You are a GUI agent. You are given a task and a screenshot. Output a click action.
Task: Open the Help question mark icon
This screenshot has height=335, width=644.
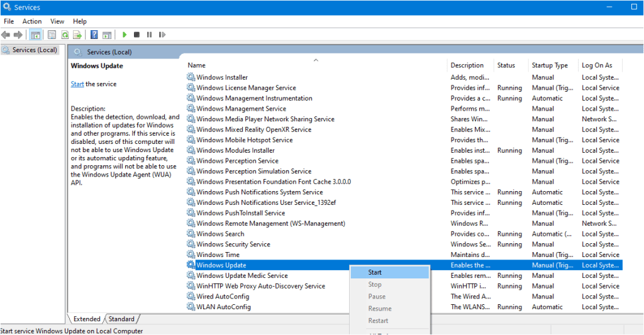tap(94, 35)
